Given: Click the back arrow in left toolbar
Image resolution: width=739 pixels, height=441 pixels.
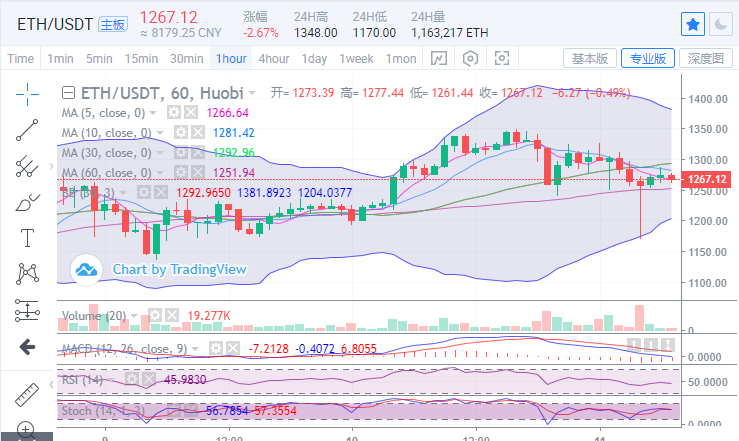Looking at the screenshot, I should click(27, 346).
